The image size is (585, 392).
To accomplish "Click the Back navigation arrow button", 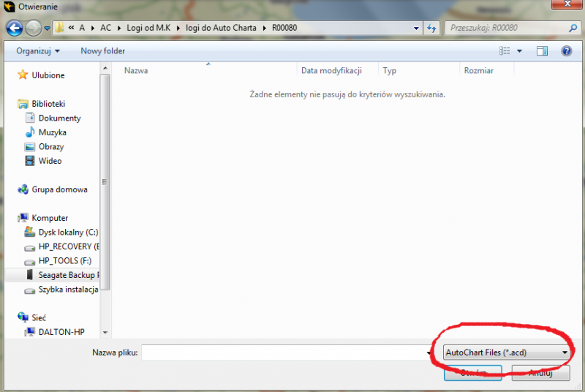I will coord(15,29).
